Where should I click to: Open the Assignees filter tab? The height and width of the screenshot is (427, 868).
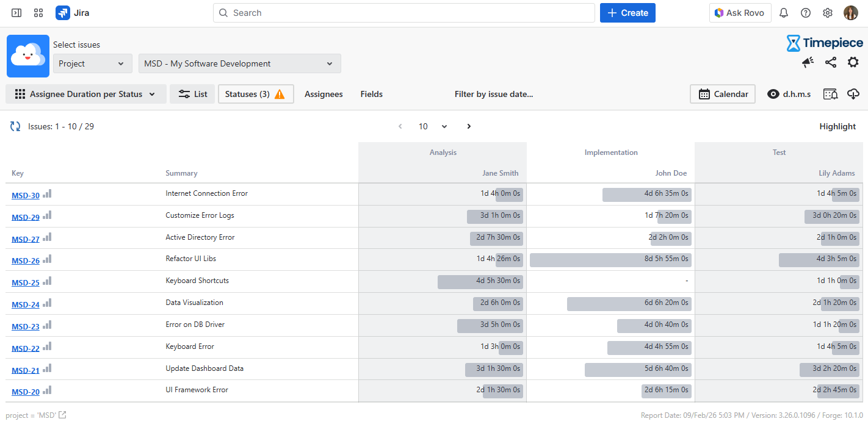click(x=324, y=94)
